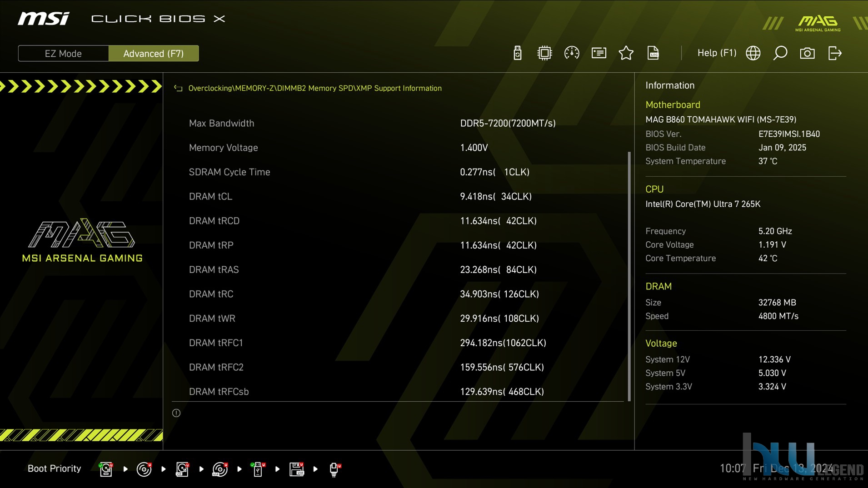Select the USB optical drive boot icon
The width and height of the screenshot is (868, 488).
220,469
